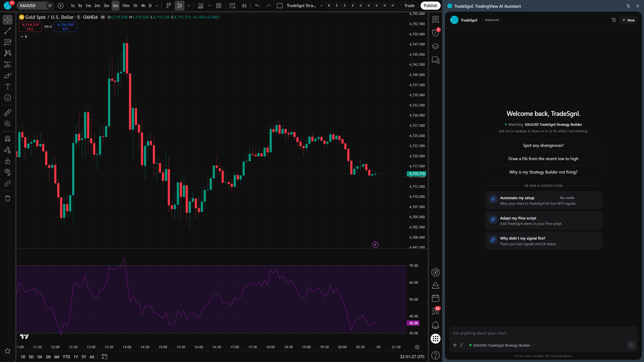The width and height of the screenshot is (644, 362).
Task: Open the notifications bell icon
Action: 435,325
